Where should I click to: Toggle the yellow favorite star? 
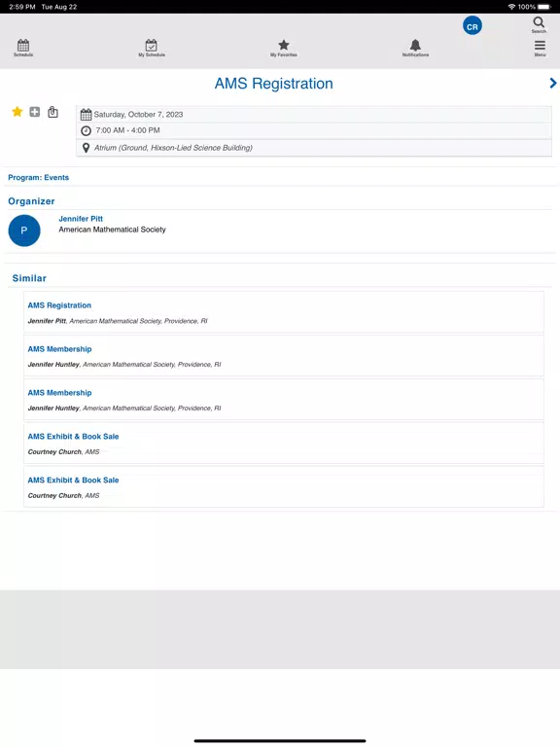(17, 112)
